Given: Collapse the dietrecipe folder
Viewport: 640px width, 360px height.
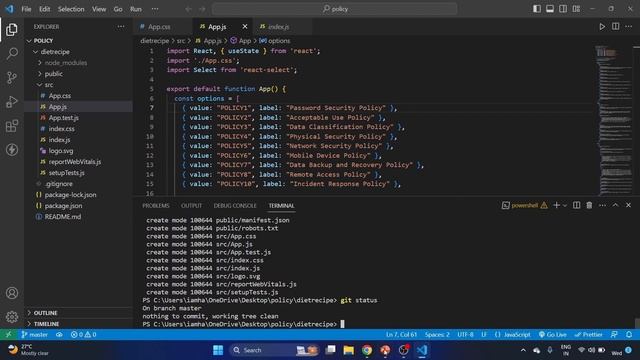Looking at the screenshot, I should 36,52.
